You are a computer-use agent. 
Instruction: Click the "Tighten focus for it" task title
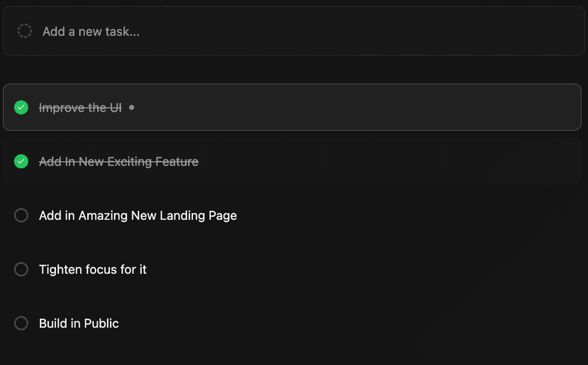point(93,270)
